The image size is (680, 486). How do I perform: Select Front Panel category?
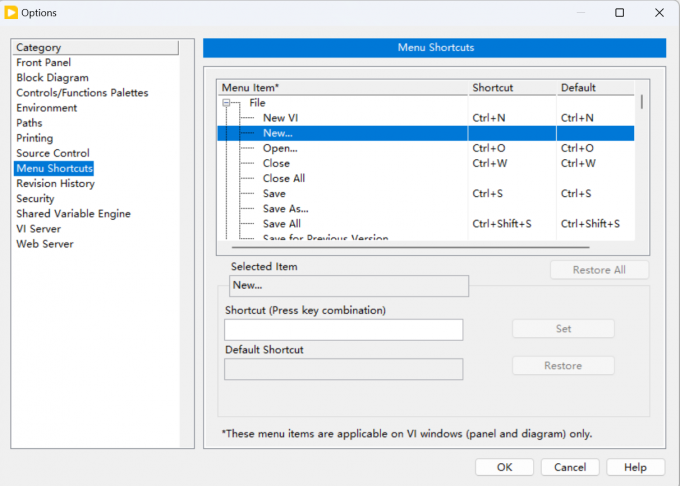pos(43,62)
